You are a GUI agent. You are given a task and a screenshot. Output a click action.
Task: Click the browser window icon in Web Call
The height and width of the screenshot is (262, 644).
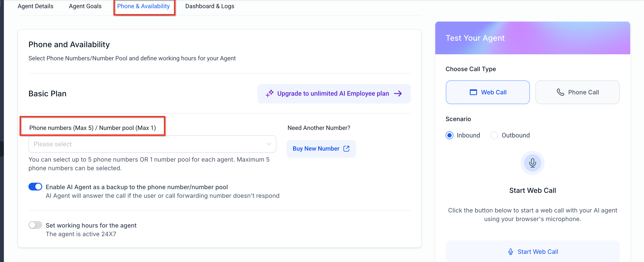click(x=473, y=92)
